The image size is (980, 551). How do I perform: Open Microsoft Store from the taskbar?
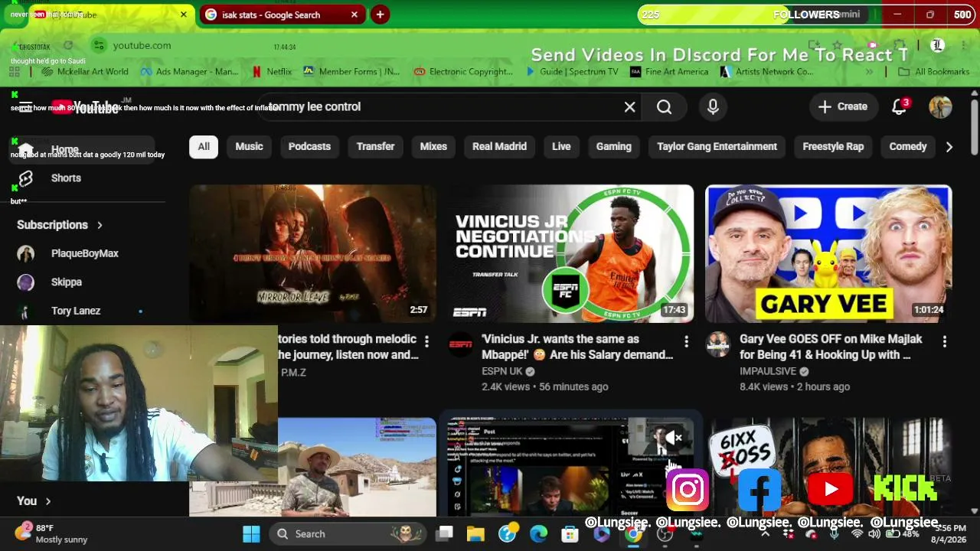tap(570, 534)
